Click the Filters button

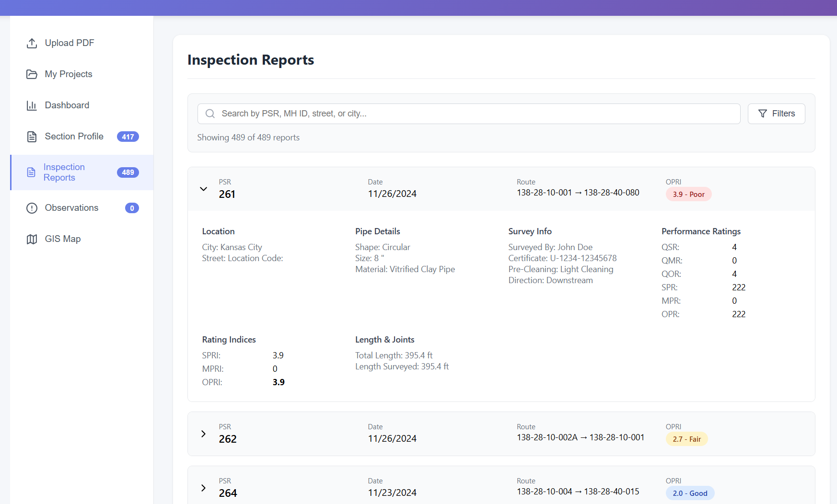tap(776, 114)
